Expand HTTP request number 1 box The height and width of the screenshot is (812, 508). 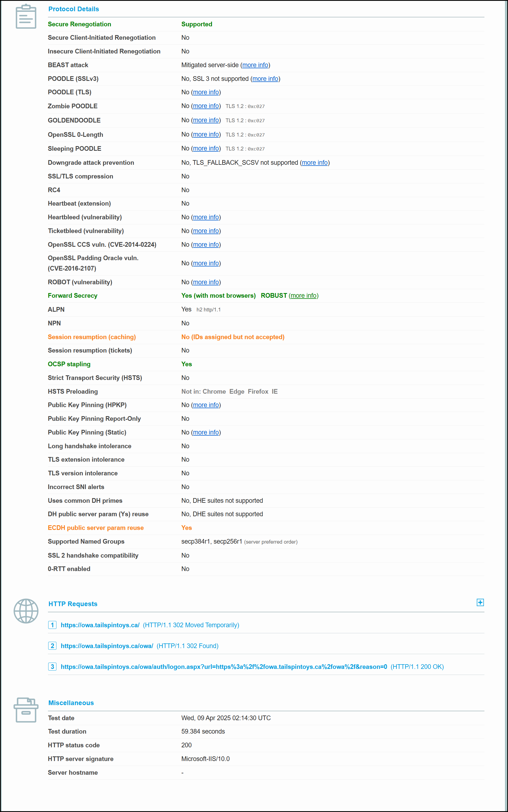(52, 625)
